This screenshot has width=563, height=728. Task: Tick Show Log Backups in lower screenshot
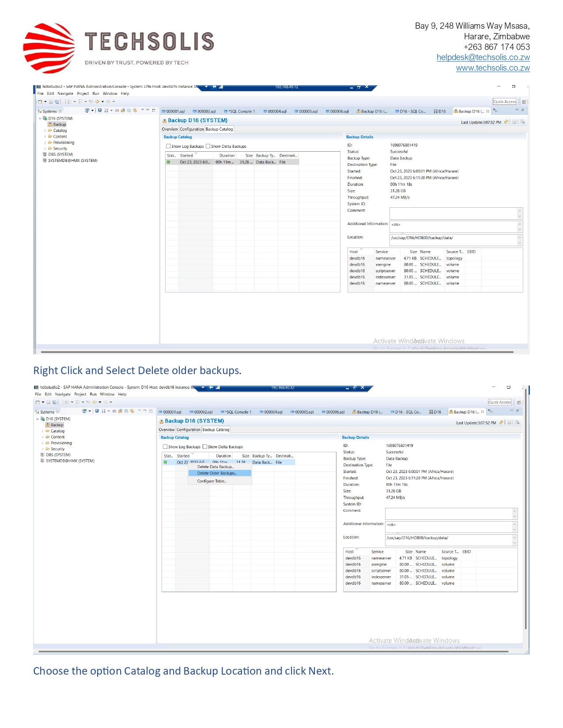[165, 447]
